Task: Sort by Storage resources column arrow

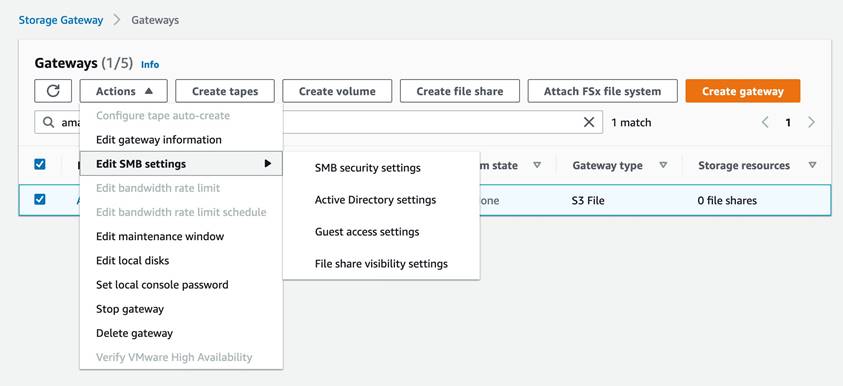Action: [812, 165]
